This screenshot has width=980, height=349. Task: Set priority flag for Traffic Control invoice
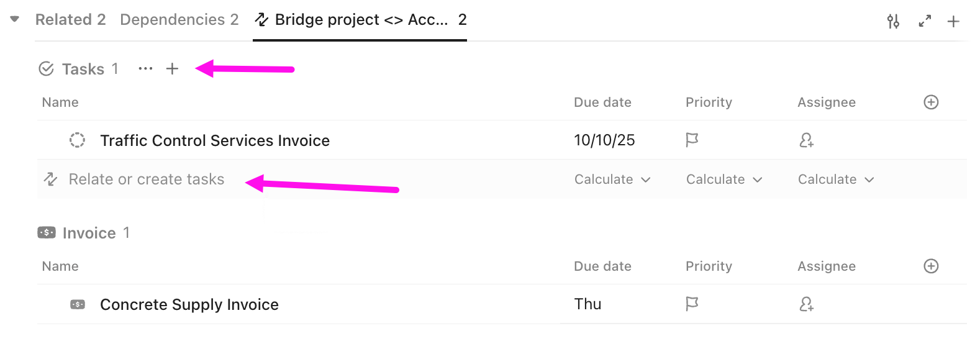(x=692, y=140)
